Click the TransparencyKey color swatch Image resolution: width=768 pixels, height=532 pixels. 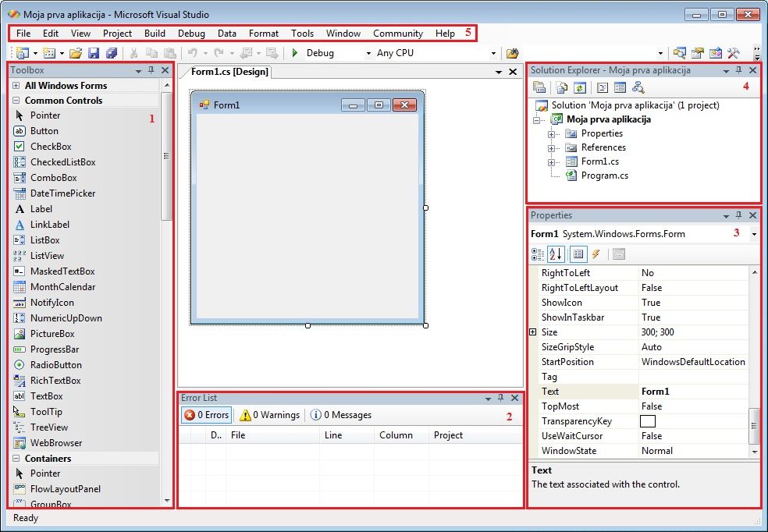[648, 421]
